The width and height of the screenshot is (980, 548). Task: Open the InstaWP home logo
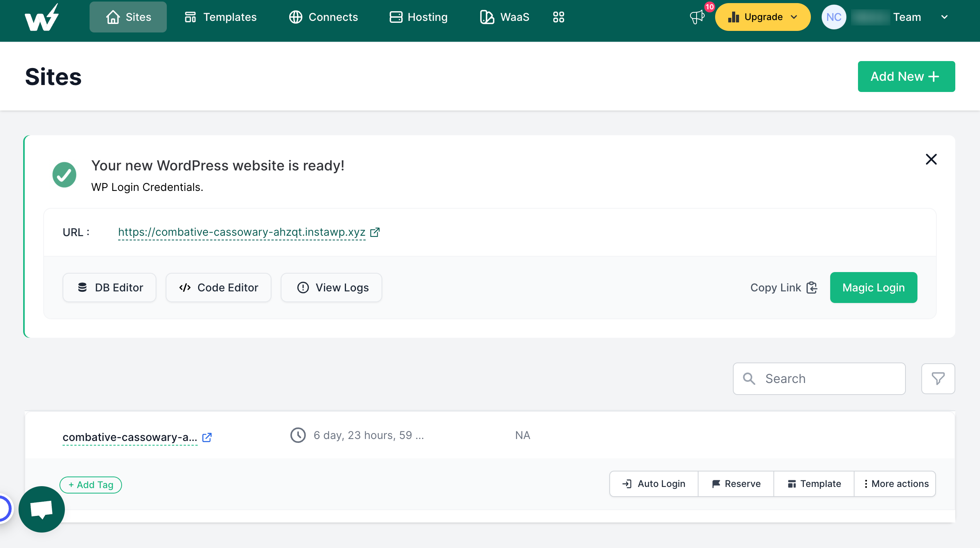click(41, 17)
